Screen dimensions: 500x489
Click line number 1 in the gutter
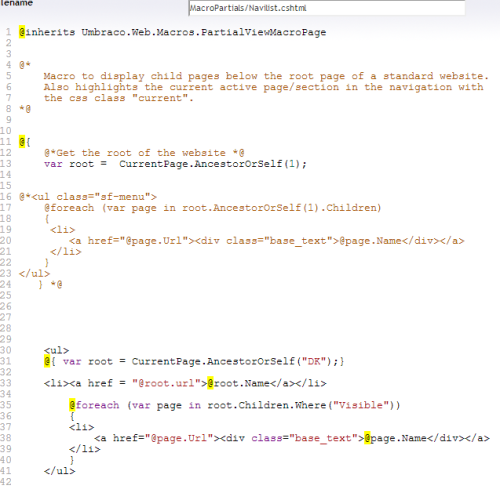pyautogui.click(x=8, y=32)
